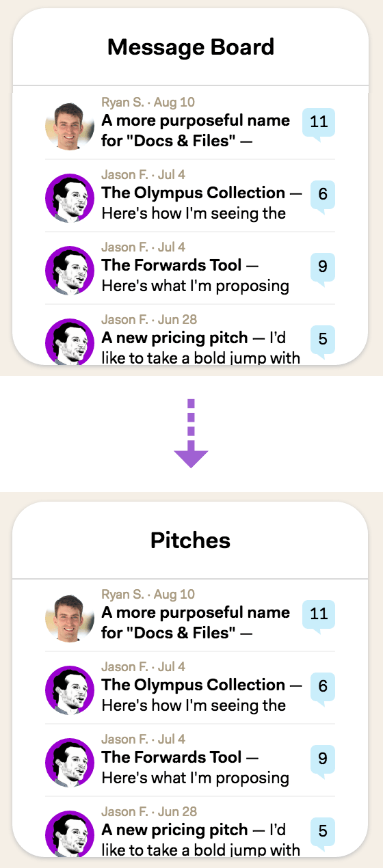
Task: Open the Message Board card title
Action: 191,47
